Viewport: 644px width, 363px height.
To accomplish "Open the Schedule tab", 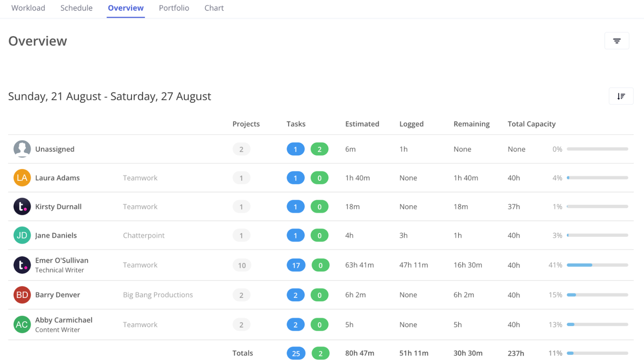I will 76,8.
